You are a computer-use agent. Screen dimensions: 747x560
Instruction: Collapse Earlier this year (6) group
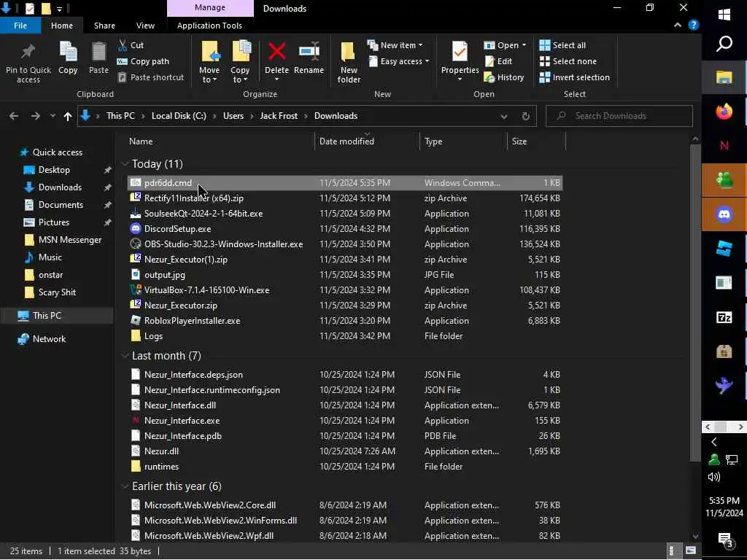(125, 486)
